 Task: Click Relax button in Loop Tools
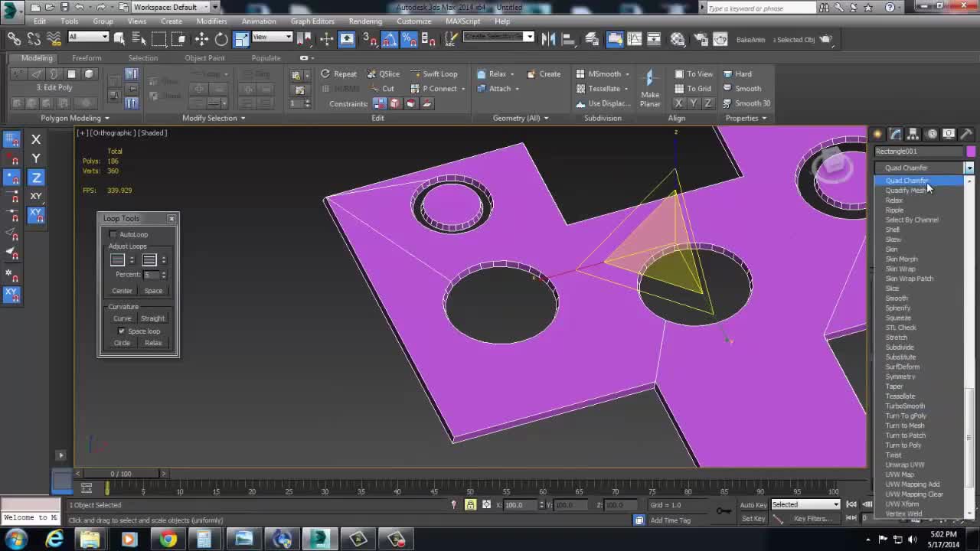(153, 343)
